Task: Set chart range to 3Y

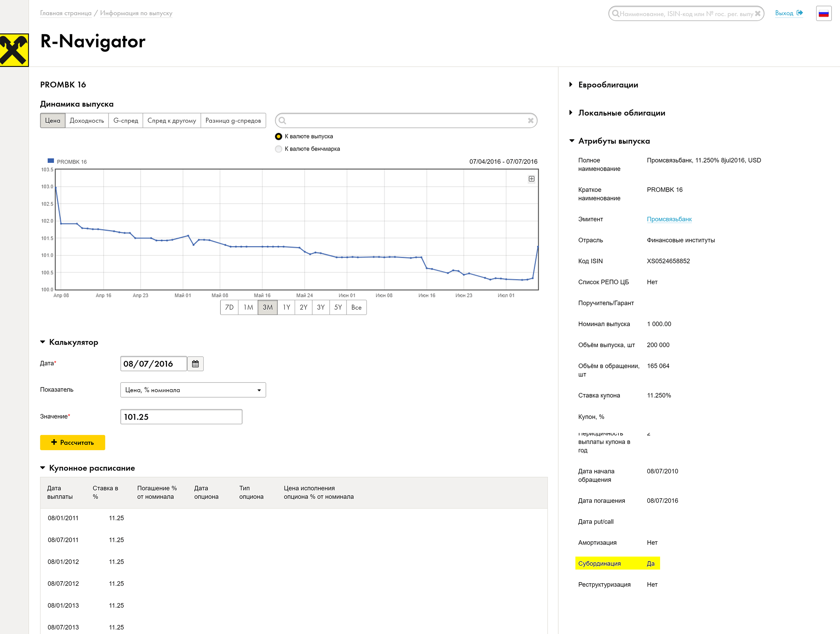Action: point(321,307)
